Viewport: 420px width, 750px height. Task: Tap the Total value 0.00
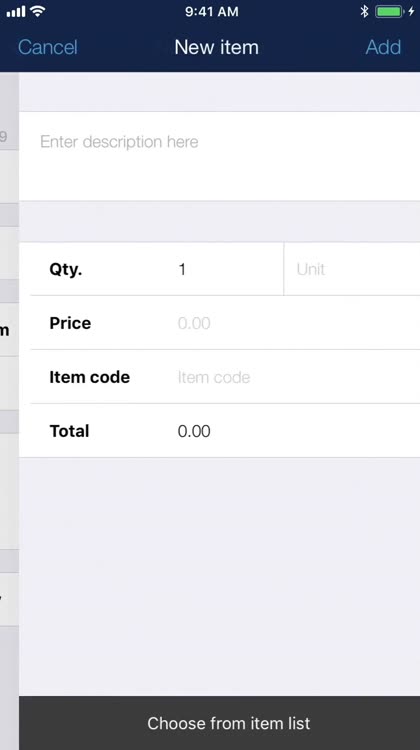point(194,431)
